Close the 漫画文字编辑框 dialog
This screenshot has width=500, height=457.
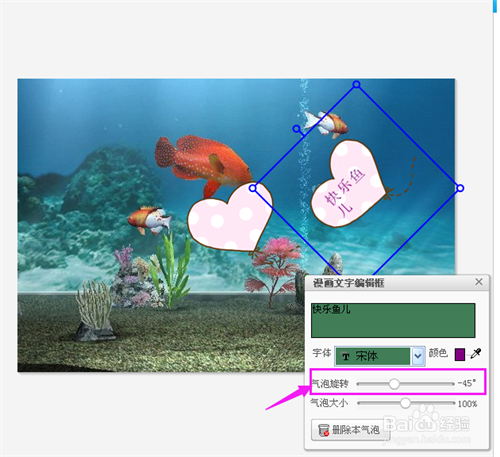[479, 282]
